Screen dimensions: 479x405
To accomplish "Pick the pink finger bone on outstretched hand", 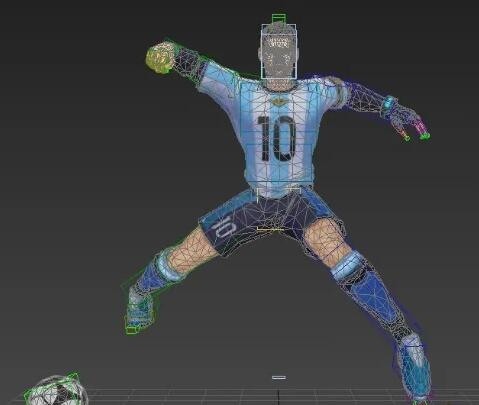I will coord(421,126).
